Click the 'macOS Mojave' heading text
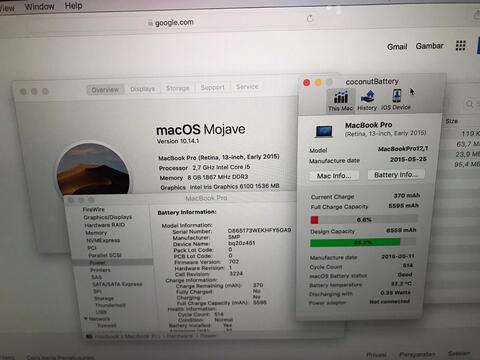This screenshot has width=480, height=360. [201, 129]
